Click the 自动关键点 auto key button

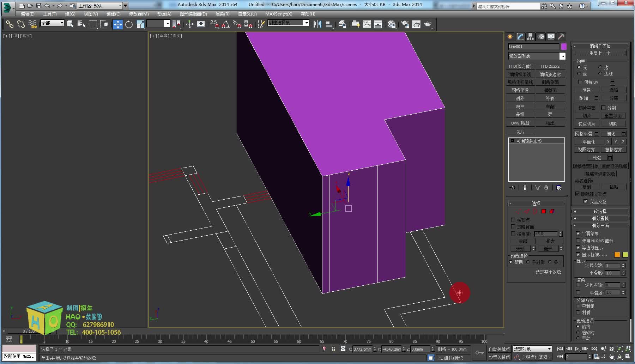pos(499,349)
